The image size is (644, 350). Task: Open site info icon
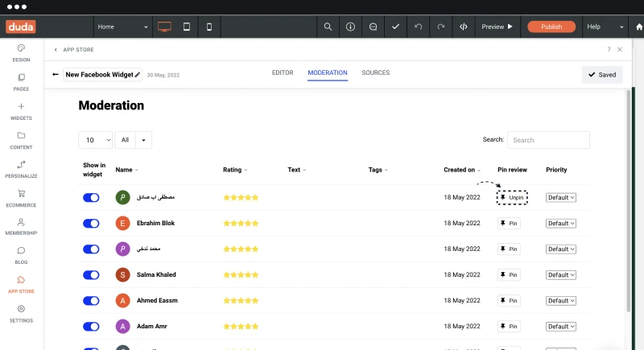click(x=350, y=27)
